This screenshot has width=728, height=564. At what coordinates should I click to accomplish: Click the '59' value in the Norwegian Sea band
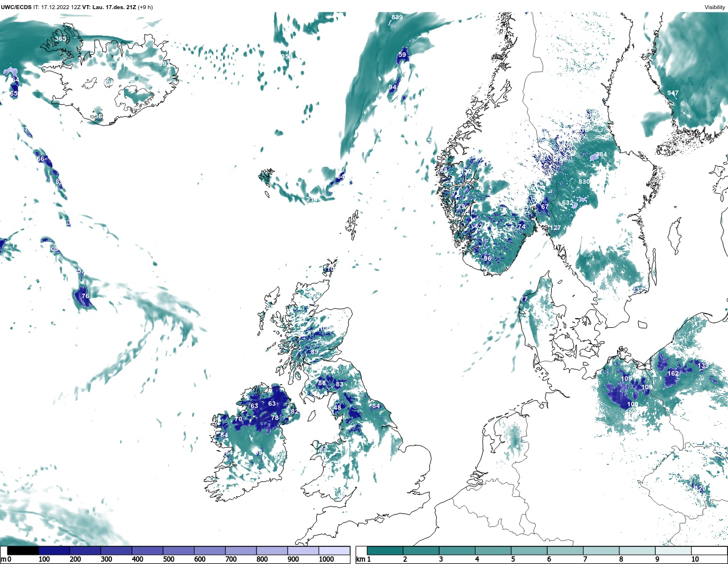[x=402, y=55]
